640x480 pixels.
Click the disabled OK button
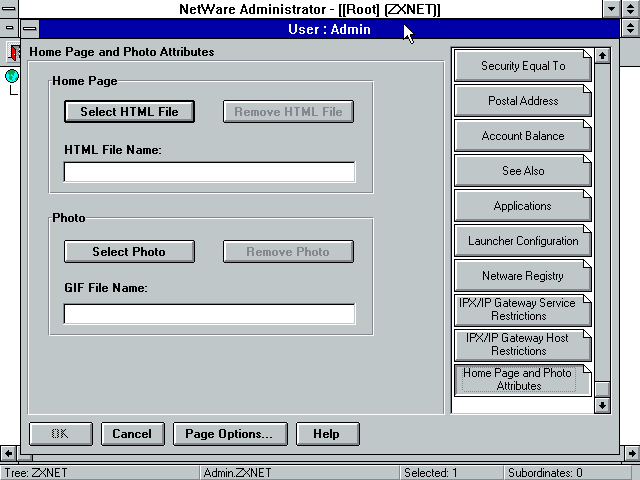tap(61, 434)
